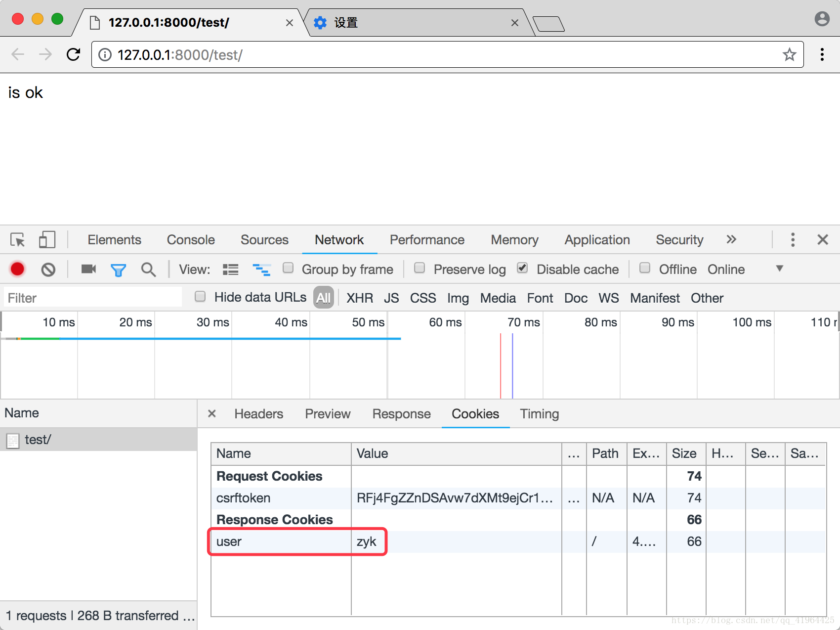Open the Security panel tab
This screenshot has height=630, width=840.
click(679, 240)
